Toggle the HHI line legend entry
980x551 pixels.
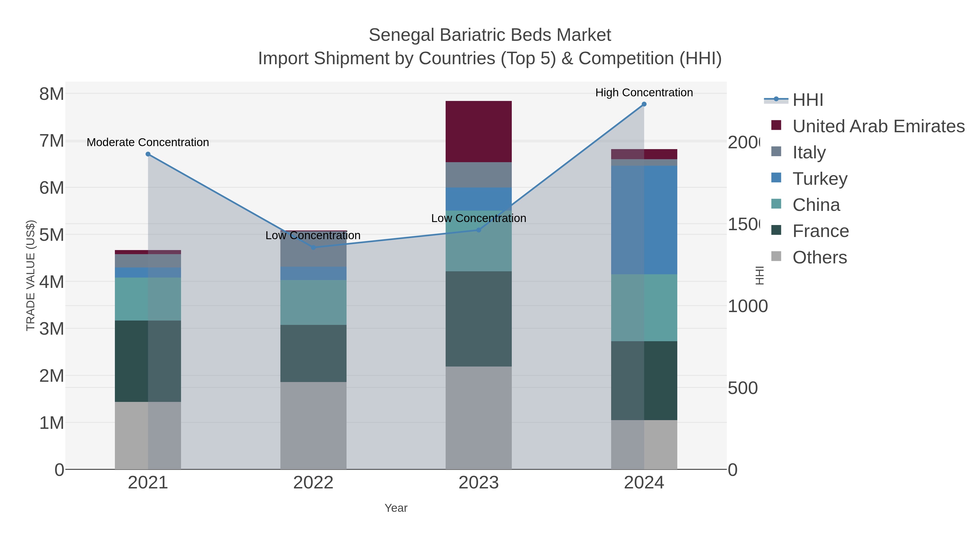click(794, 100)
